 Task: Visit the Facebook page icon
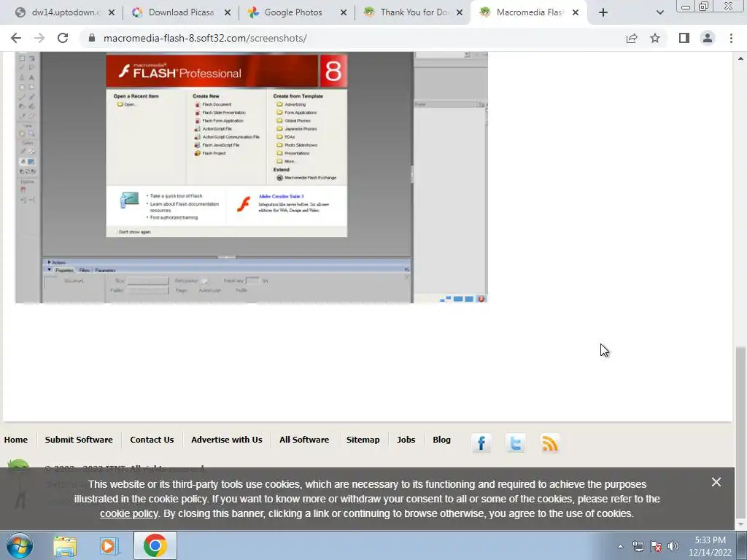point(481,443)
